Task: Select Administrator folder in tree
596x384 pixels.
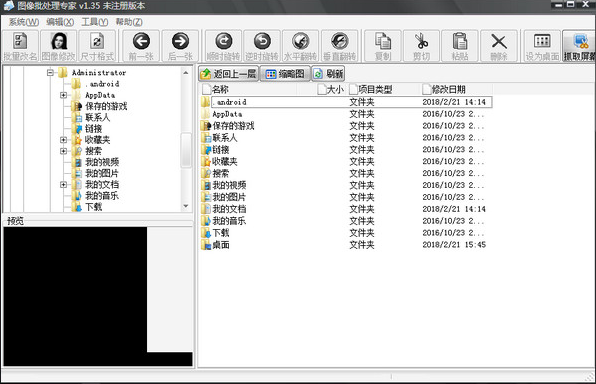Action: [x=99, y=72]
